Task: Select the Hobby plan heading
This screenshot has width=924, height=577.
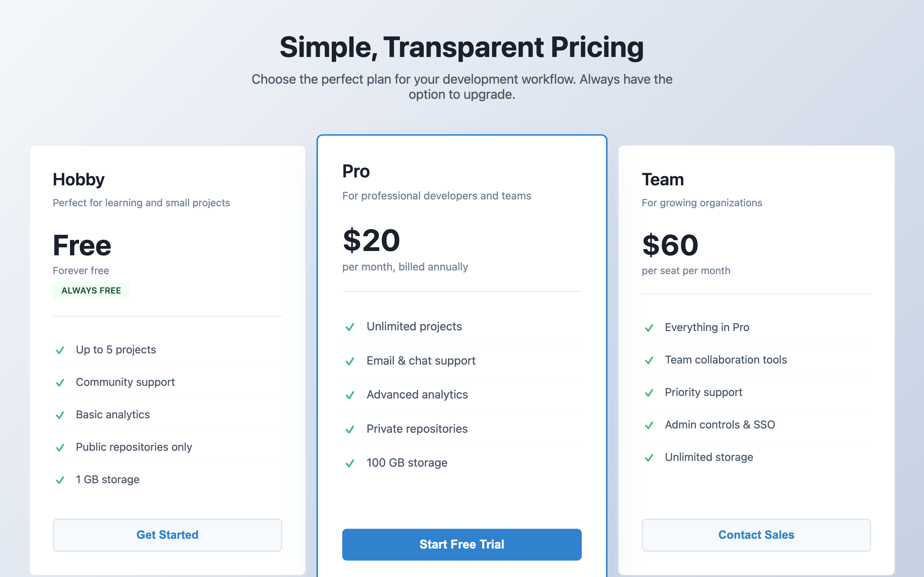Action: click(79, 179)
